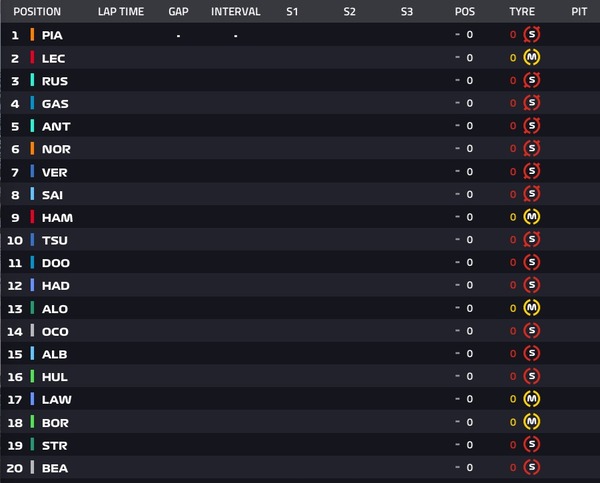
Task: Click the PIT column header
Action: pos(579,11)
